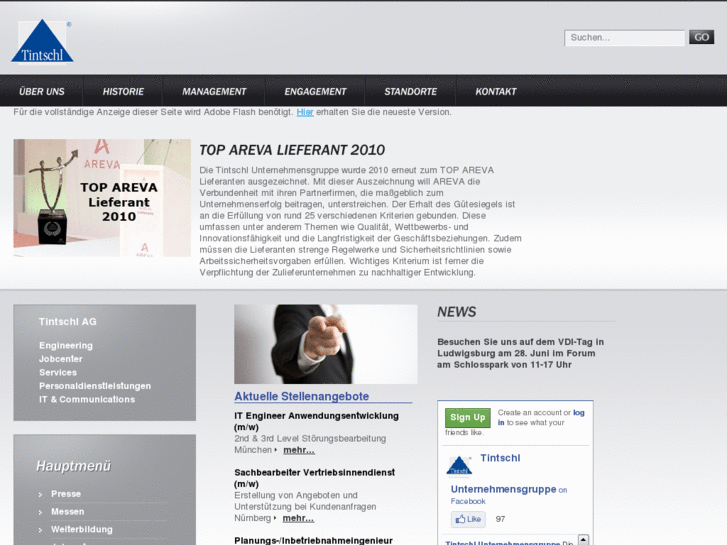Open the TOP AREVA Lieferant 2010 image

[102, 198]
